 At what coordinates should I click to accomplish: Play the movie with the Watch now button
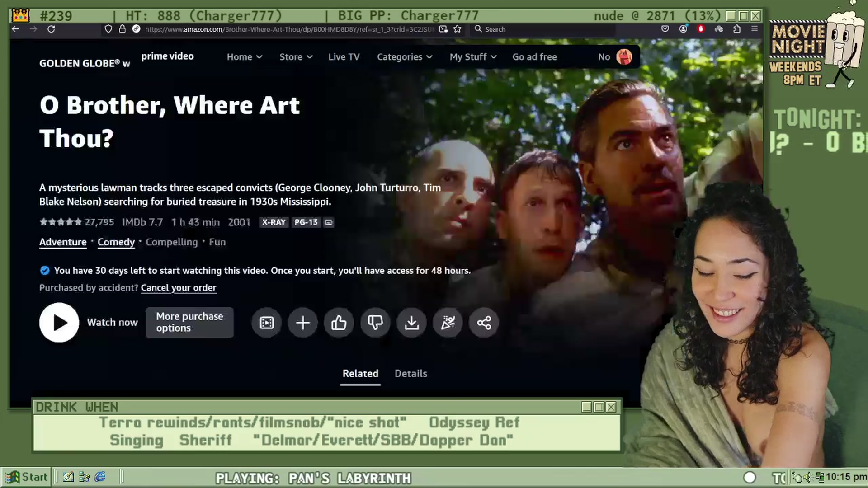59,323
